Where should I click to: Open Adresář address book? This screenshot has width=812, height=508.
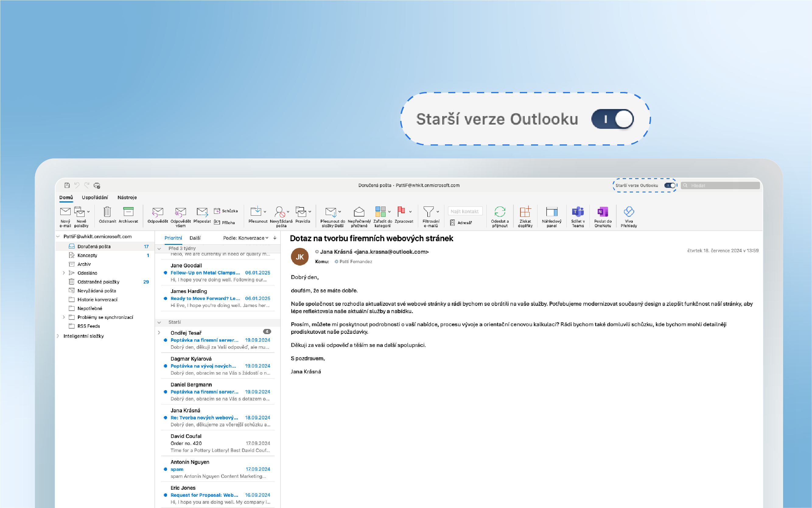(x=461, y=222)
